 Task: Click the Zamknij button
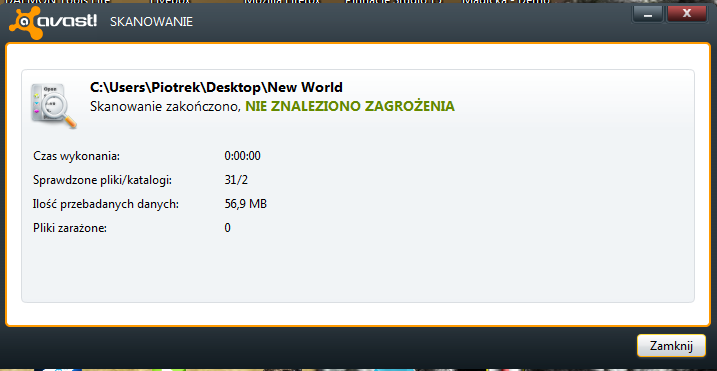(x=671, y=346)
